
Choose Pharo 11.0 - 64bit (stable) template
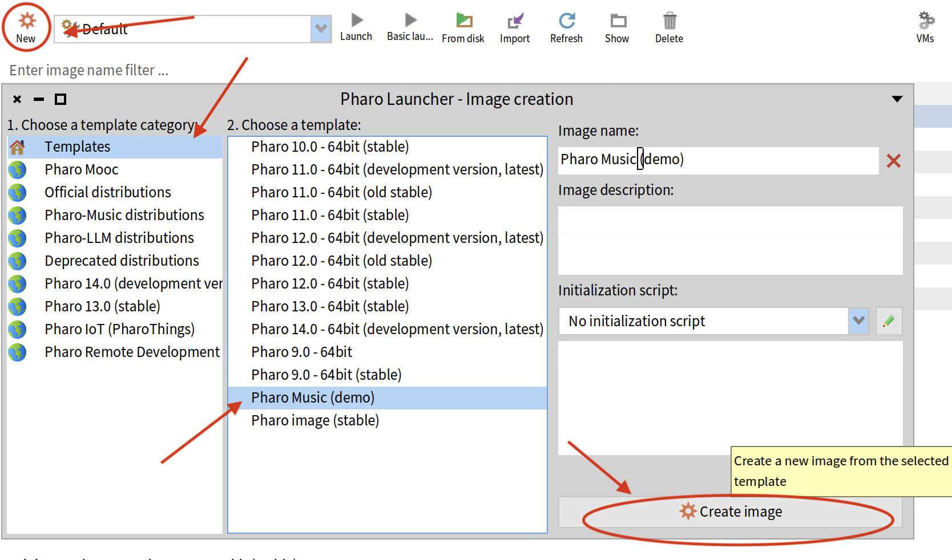point(388,215)
